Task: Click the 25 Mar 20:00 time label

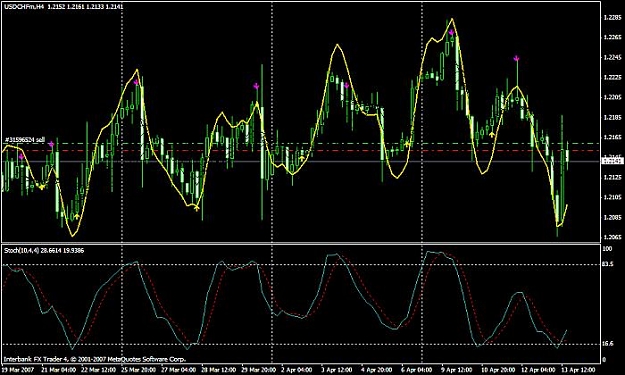Action: tap(138, 369)
